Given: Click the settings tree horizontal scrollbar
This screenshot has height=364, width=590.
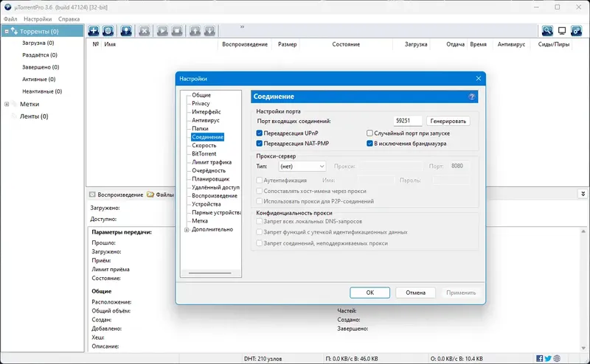Looking at the screenshot, I should point(210,273).
